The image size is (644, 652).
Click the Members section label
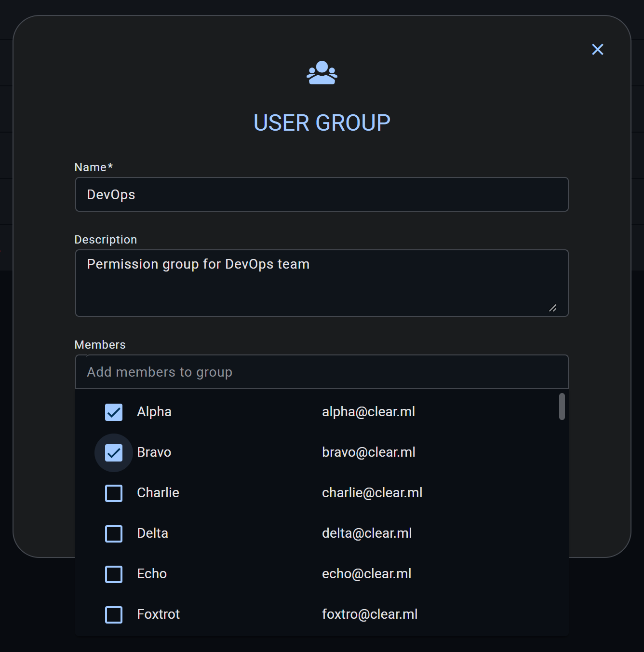click(x=100, y=344)
